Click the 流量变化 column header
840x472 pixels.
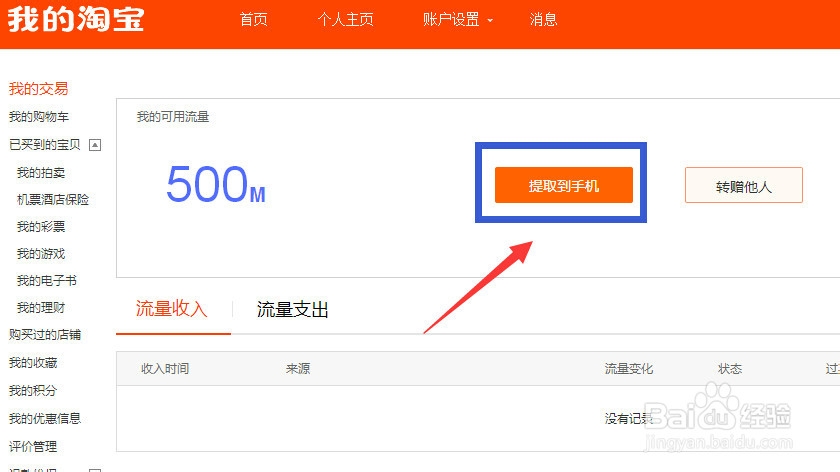point(629,369)
